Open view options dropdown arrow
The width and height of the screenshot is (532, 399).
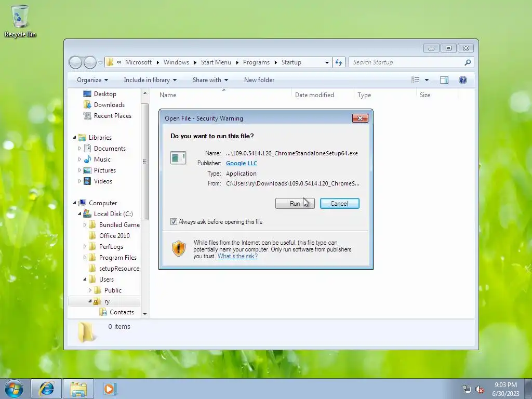[x=427, y=79]
